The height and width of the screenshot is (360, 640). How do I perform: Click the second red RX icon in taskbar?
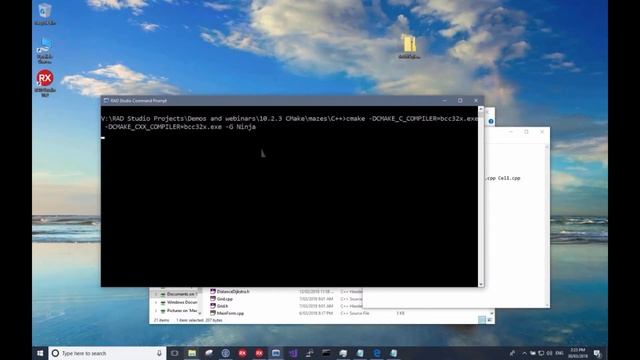259,353
